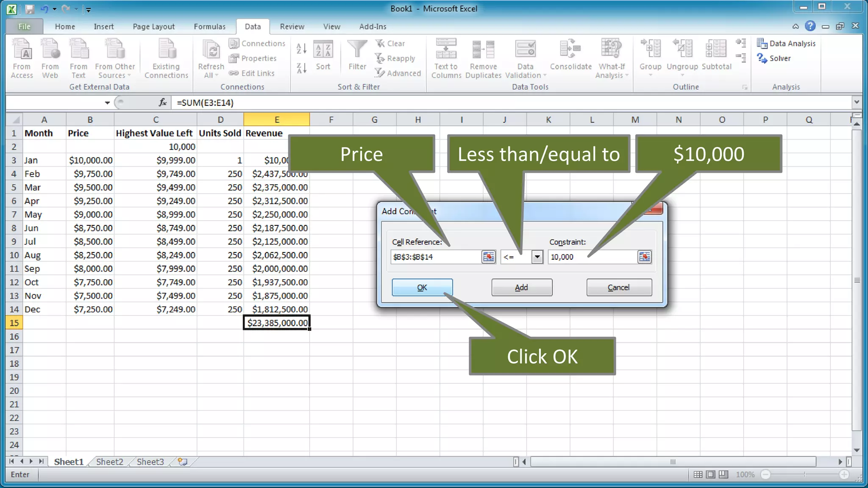The height and width of the screenshot is (488, 868).
Task: Click Cell Reference range selector icon
Action: [x=488, y=257]
